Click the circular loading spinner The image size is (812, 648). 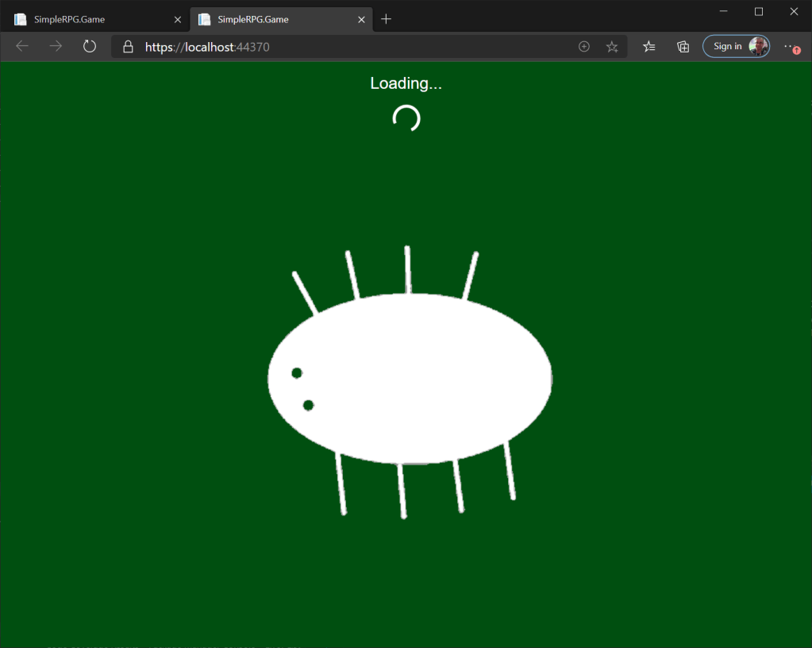(406, 118)
